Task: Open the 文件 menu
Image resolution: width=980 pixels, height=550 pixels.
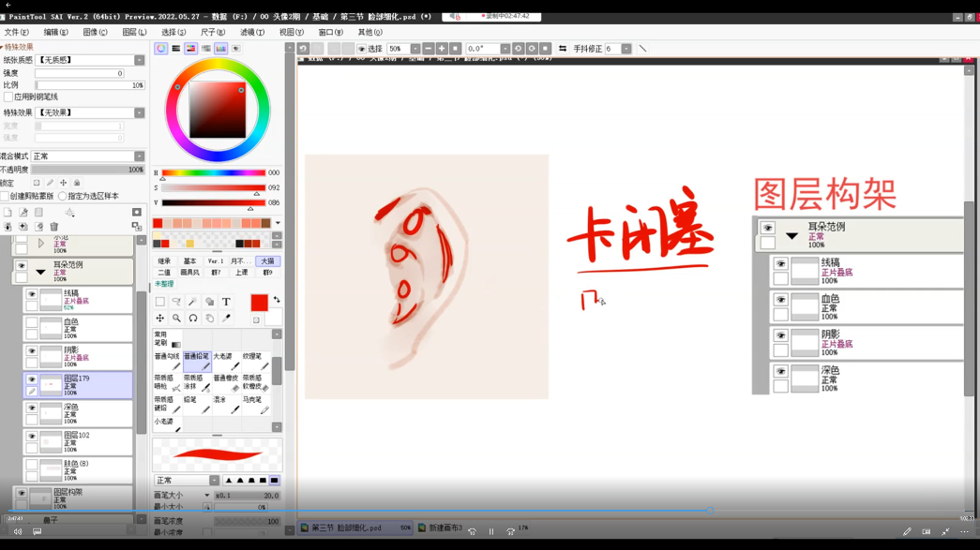Action: 16,32
